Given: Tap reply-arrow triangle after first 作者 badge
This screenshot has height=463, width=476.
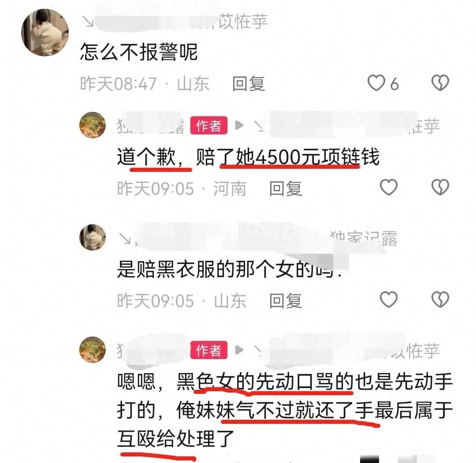Looking at the screenshot, I should [x=239, y=125].
